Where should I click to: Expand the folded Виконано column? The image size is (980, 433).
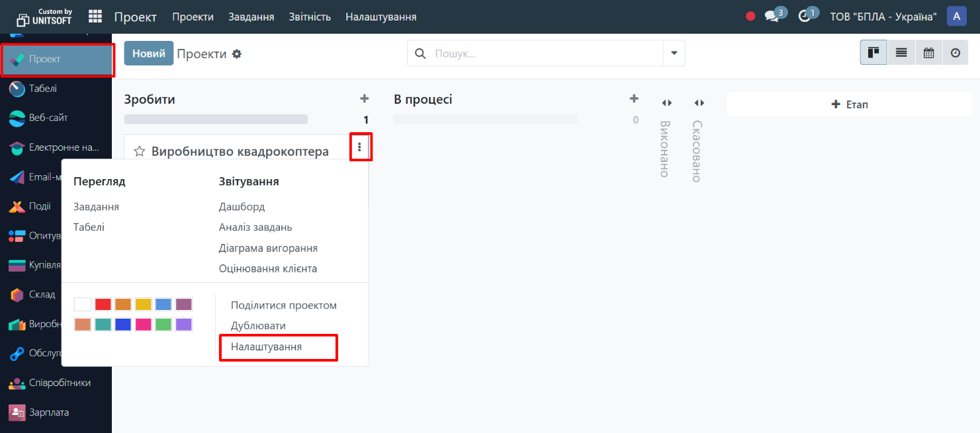coord(666,102)
